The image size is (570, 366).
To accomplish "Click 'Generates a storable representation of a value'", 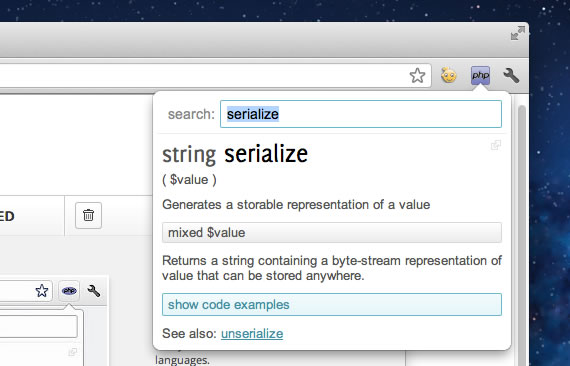I will coord(296,205).
